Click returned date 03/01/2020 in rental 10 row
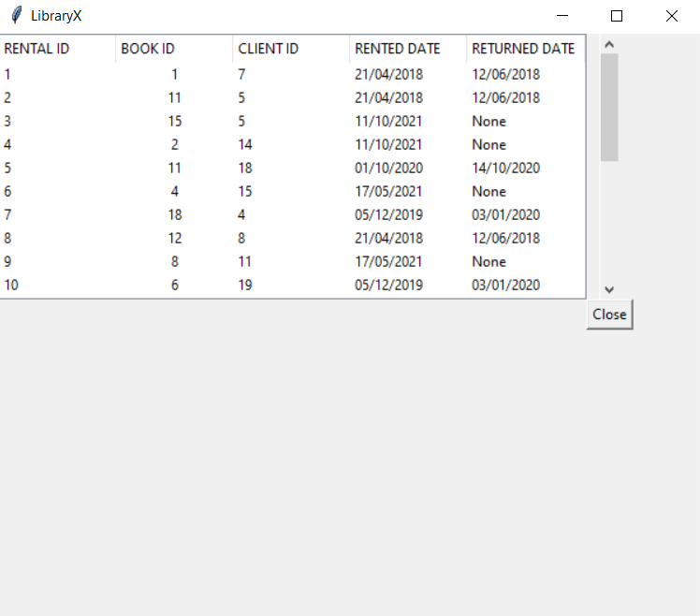 point(505,285)
